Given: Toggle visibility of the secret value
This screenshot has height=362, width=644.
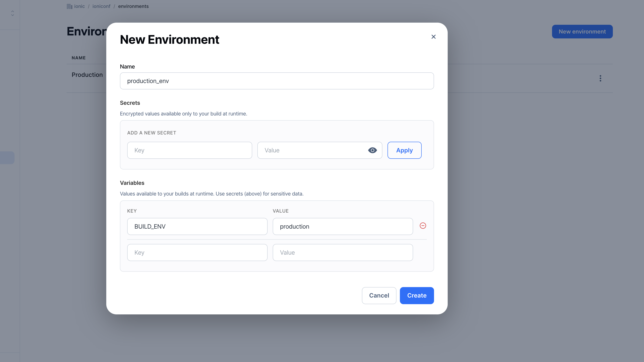Looking at the screenshot, I should (x=372, y=150).
